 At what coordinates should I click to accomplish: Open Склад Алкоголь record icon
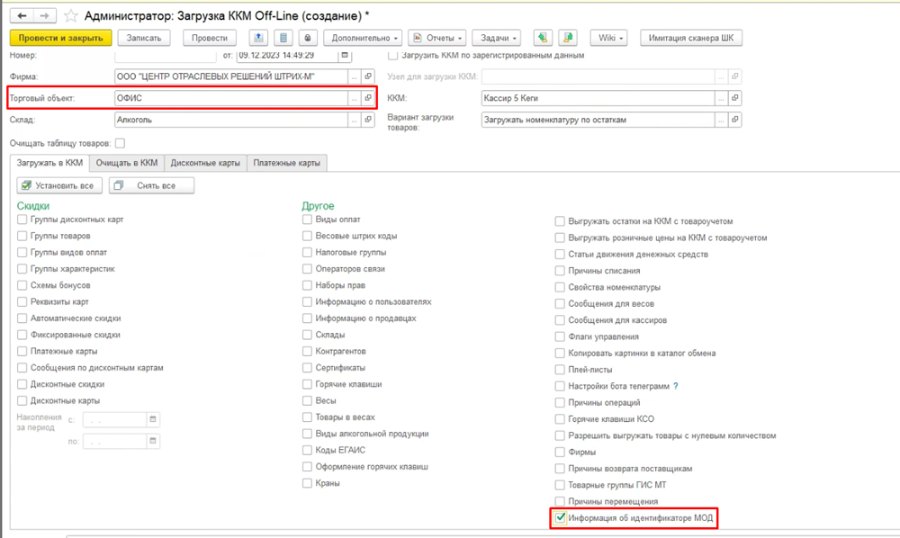click(368, 119)
